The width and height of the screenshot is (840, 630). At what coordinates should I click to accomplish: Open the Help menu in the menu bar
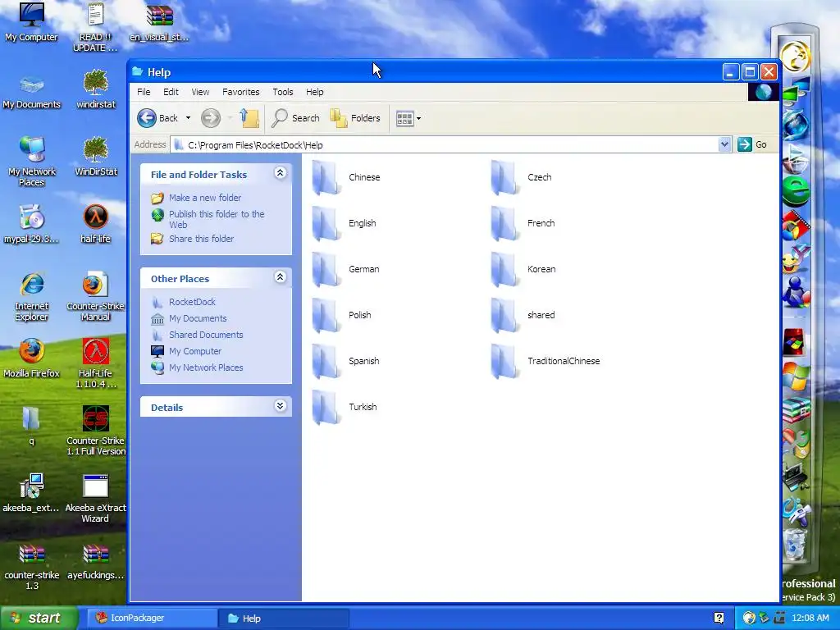pos(314,92)
